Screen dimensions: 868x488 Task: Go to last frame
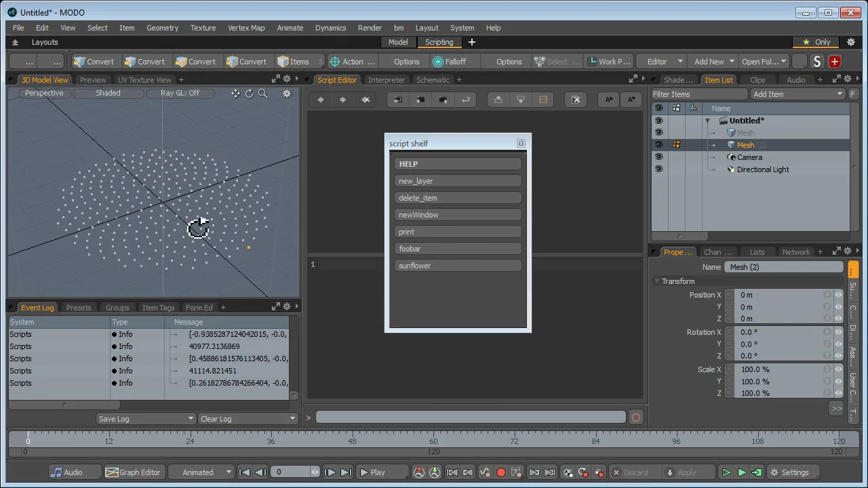pyautogui.click(x=346, y=472)
